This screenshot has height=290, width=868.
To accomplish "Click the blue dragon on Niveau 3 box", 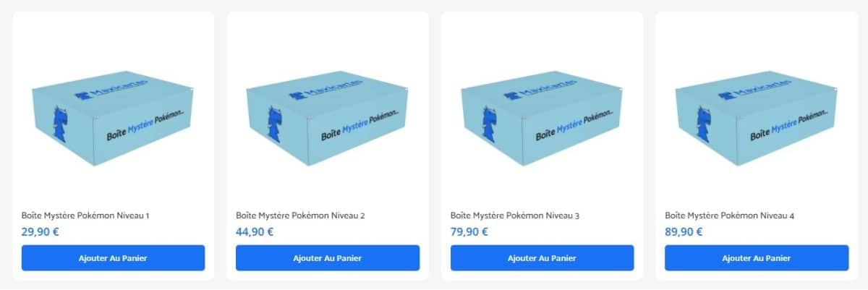I will 491,122.
